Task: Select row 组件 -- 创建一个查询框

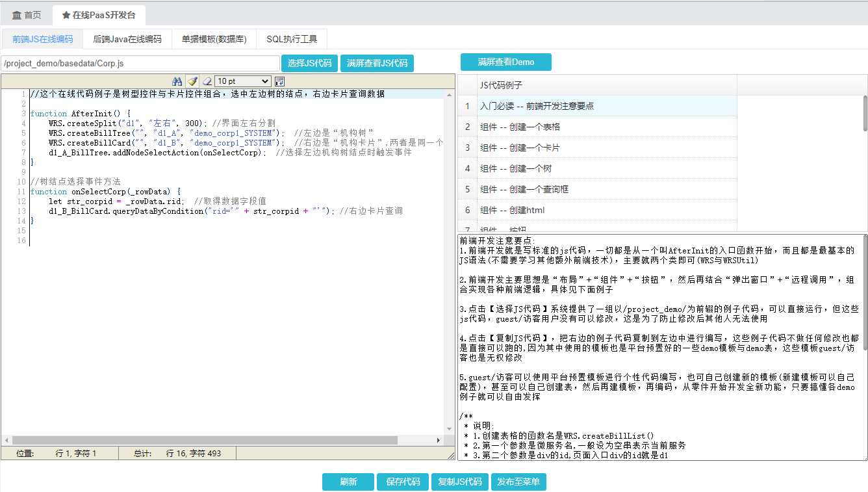Action: point(597,189)
